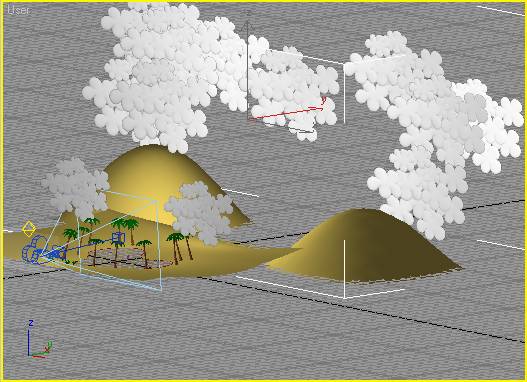527x382 pixels.
Task: Open the User viewport label menu
Action: (18, 10)
